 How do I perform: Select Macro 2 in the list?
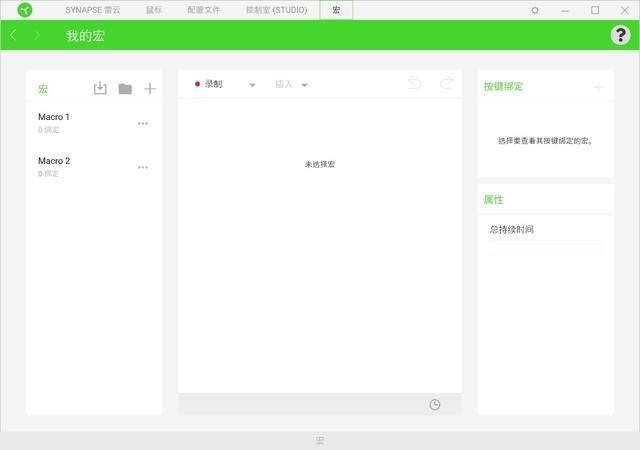[94, 167]
